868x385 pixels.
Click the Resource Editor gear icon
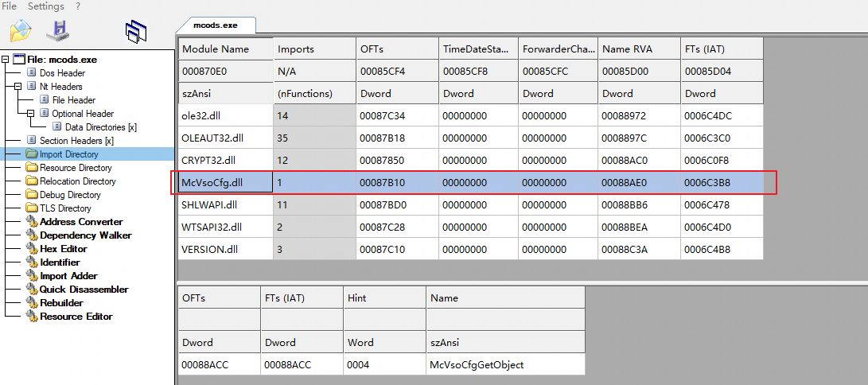coord(31,317)
